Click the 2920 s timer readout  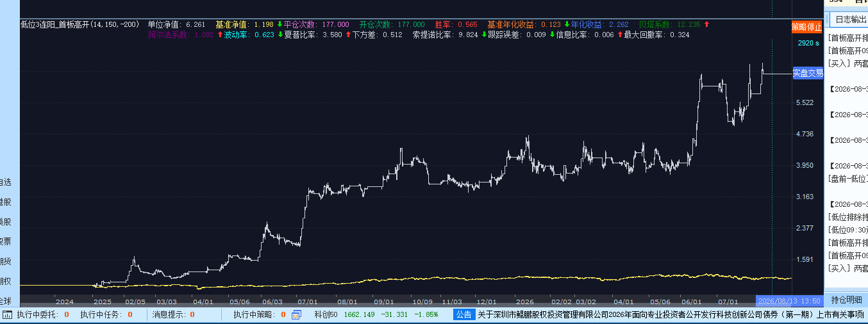click(808, 44)
